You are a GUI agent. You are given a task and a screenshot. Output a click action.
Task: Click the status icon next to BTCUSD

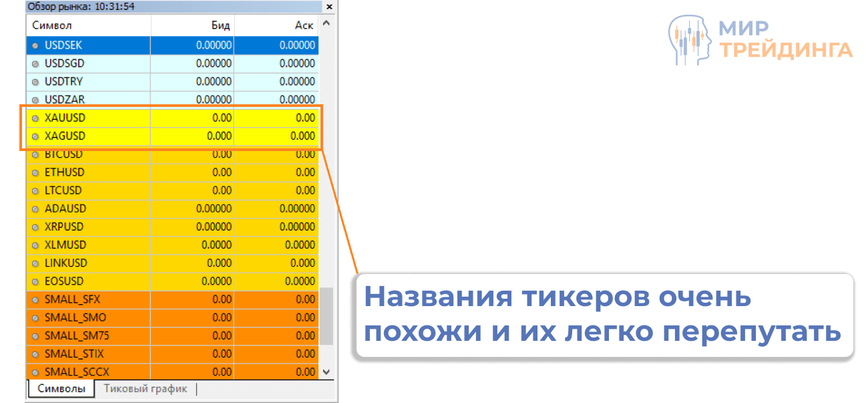33,154
